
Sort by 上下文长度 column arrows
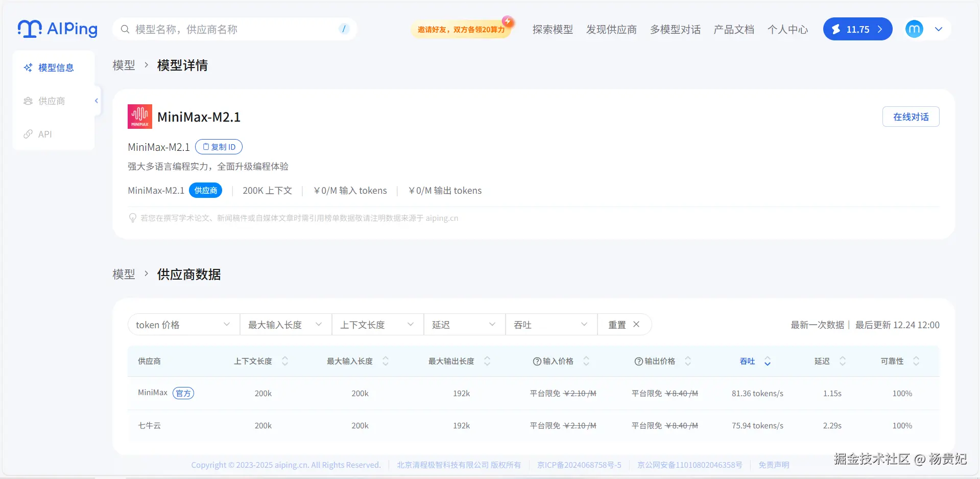[x=285, y=361]
